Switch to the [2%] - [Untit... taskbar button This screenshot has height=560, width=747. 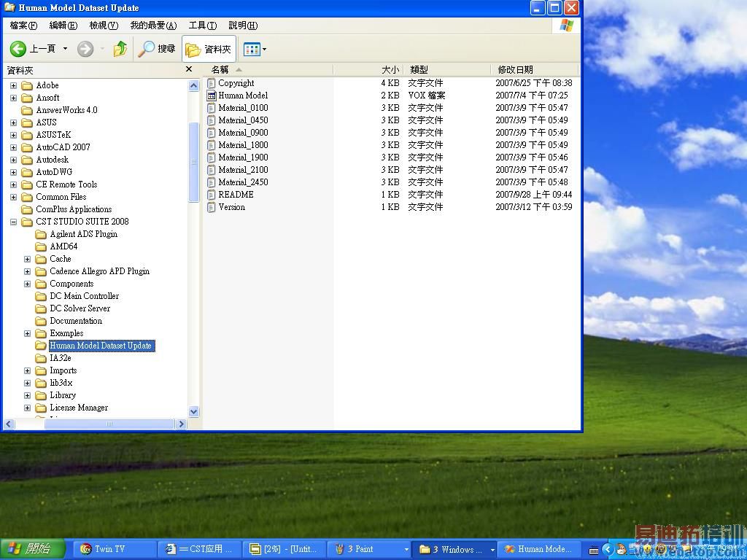pyautogui.click(x=284, y=549)
